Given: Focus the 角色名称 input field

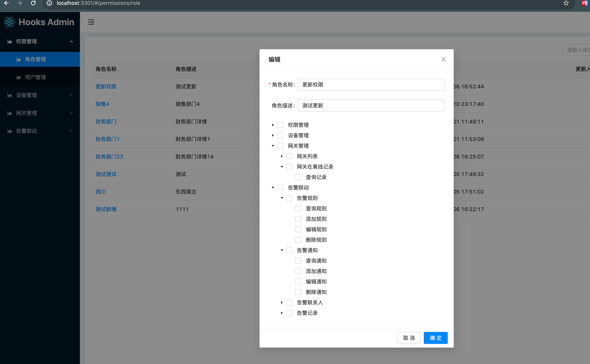Looking at the screenshot, I should (371, 85).
